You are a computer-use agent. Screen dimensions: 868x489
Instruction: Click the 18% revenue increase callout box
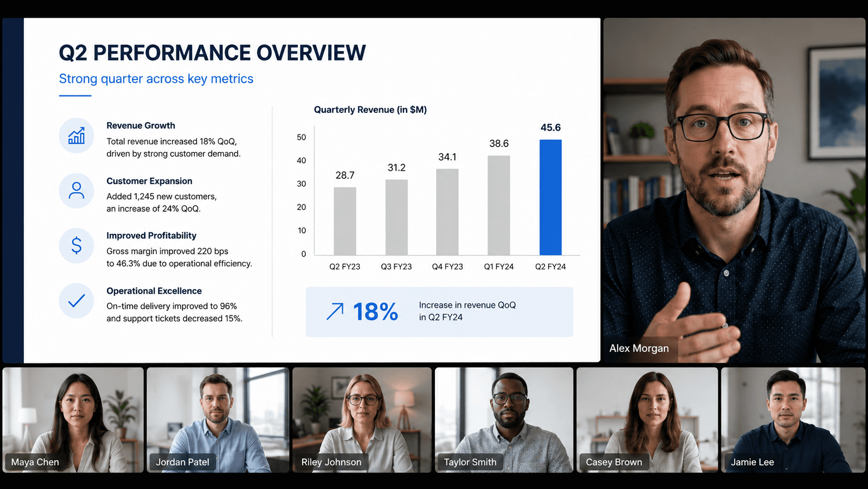tap(439, 312)
